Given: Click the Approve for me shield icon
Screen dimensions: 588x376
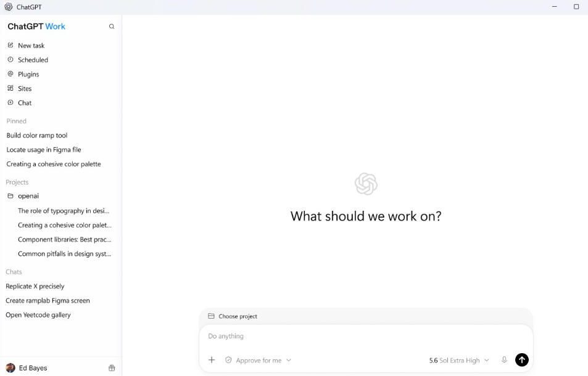Looking at the screenshot, I should 228,360.
